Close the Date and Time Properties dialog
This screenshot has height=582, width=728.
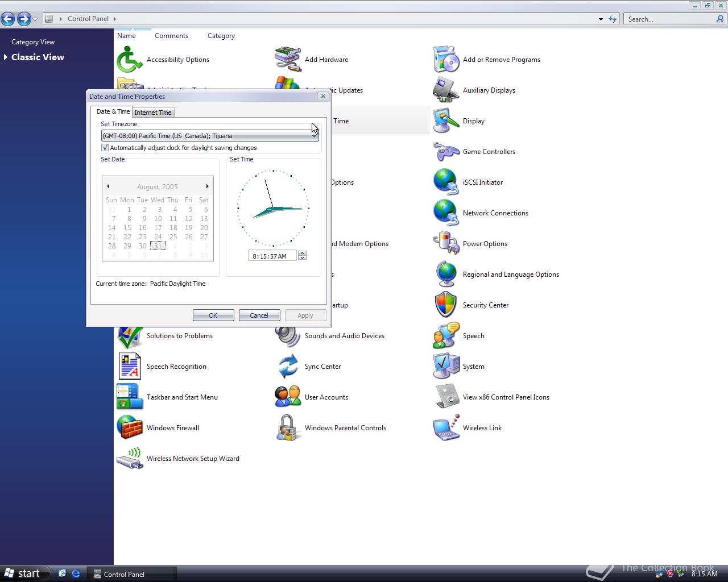(323, 96)
